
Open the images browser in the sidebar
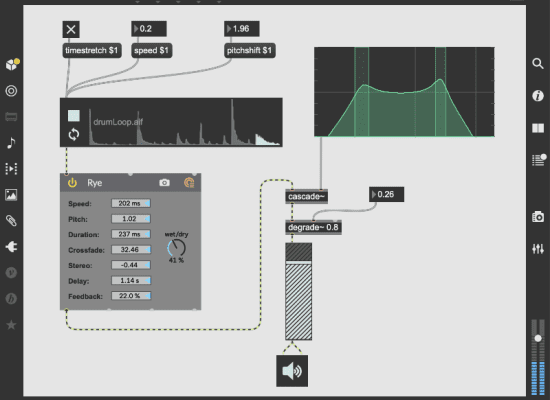(11, 195)
